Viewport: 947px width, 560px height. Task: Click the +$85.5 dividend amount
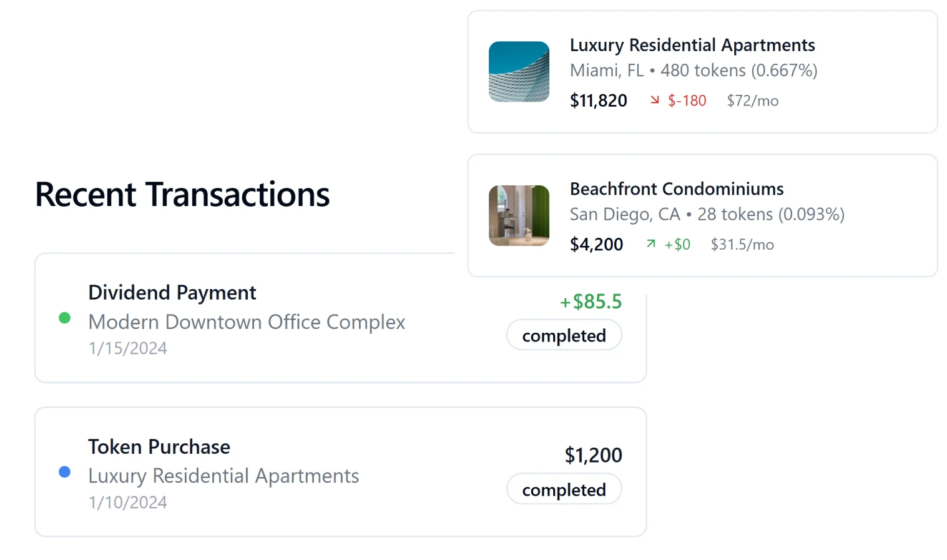591,302
